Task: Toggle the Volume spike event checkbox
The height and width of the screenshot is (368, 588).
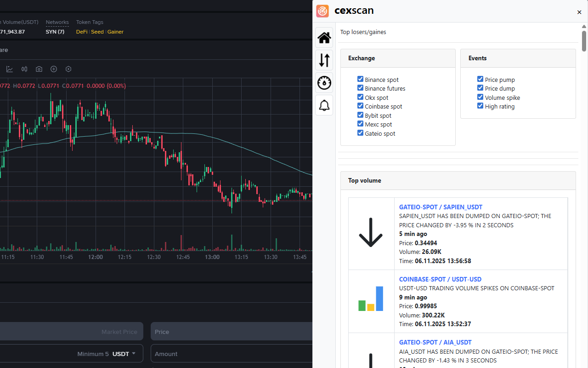Action: point(480,97)
